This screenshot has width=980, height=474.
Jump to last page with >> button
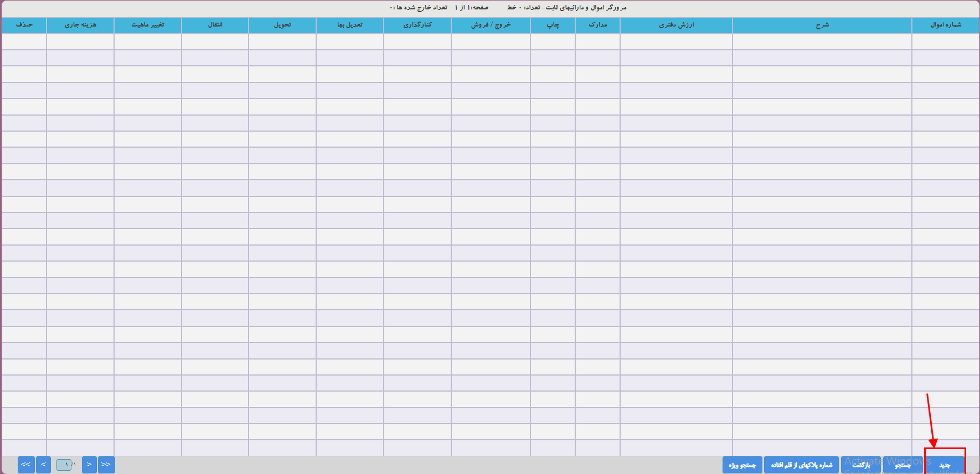(x=106, y=465)
